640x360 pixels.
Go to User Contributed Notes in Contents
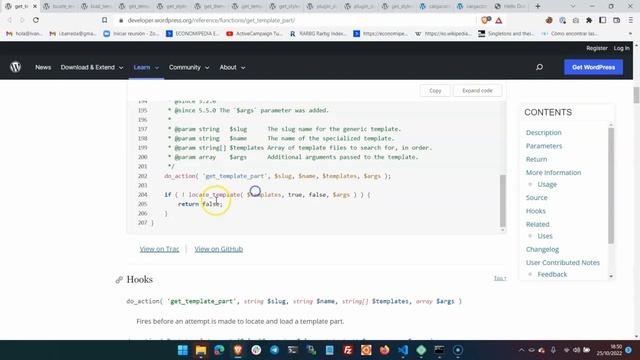pyautogui.click(x=562, y=262)
